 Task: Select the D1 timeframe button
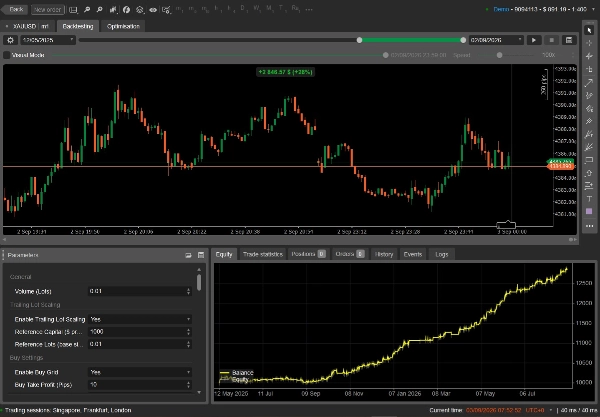(x=244, y=9)
